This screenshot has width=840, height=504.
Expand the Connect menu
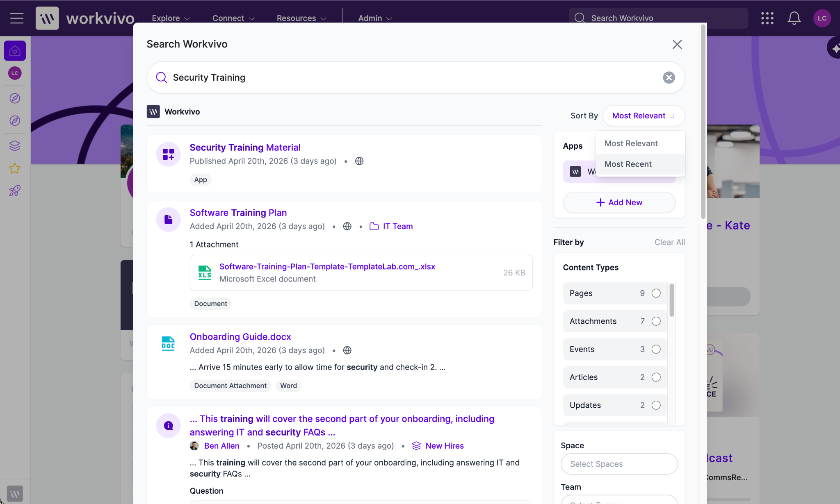(233, 18)
